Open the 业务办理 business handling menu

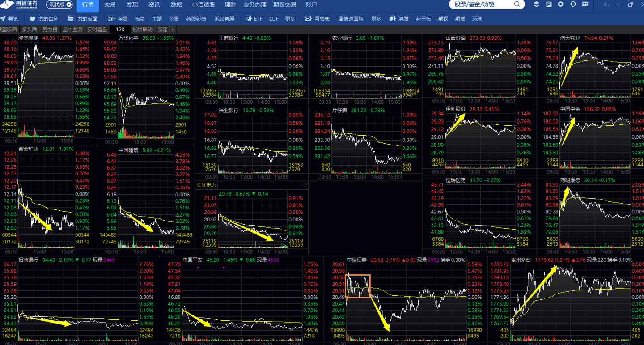[255, 4]
